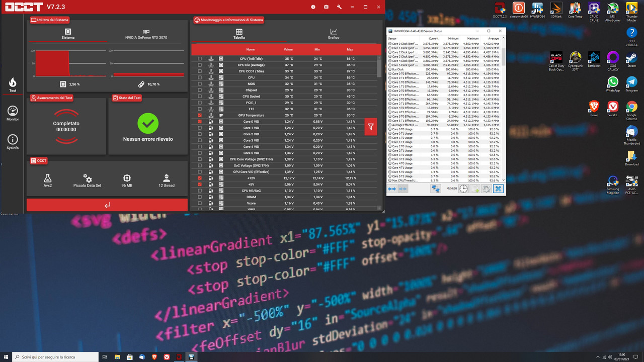Open the 3DMark desktop shortcut
Image resolution: width=644 pixels, height=362 pixels.
[556, 10]
